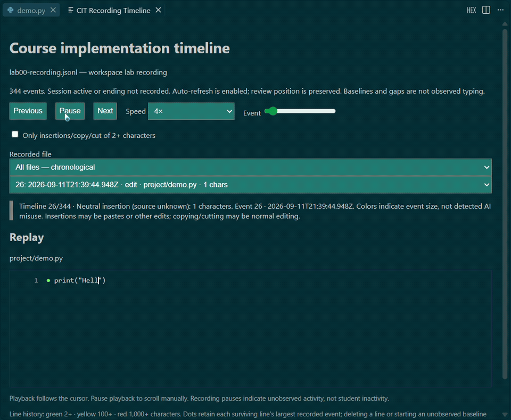Image resolution: width=511 pixels, height=420 pixels.
Task: Click the Recorded file label
Action: click(x=30, y=154)
